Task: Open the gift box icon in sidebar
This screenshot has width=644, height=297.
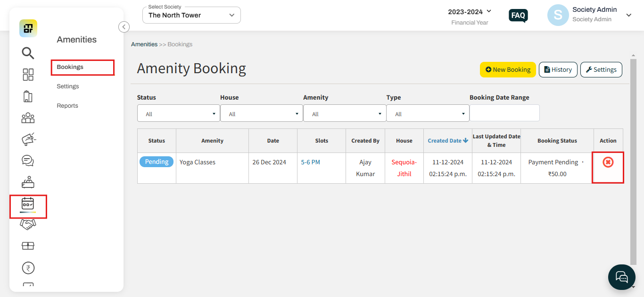Action: 28,246
